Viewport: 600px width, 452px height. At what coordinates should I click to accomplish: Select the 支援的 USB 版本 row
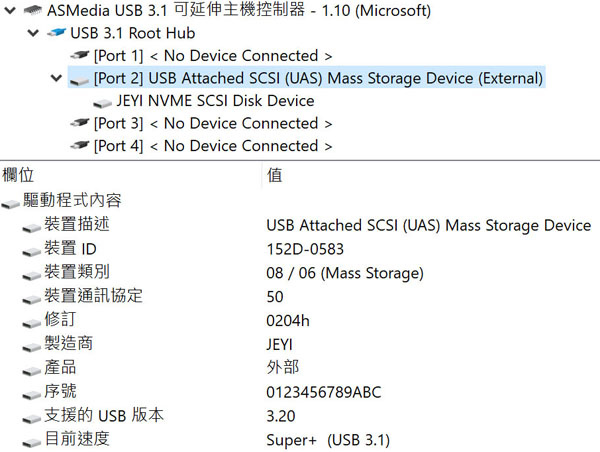tap(300, 415)
